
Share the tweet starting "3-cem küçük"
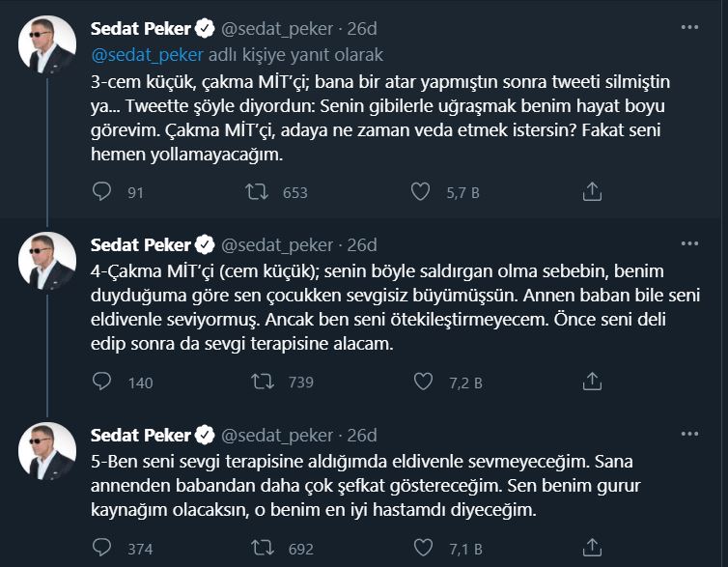pos(592,192)
